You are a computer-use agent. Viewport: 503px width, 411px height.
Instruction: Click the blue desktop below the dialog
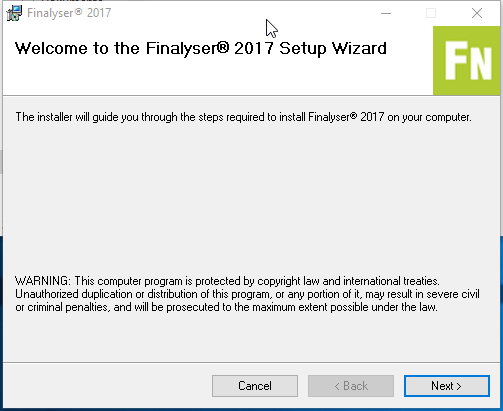pyautogui.click(x=250, y=409)
